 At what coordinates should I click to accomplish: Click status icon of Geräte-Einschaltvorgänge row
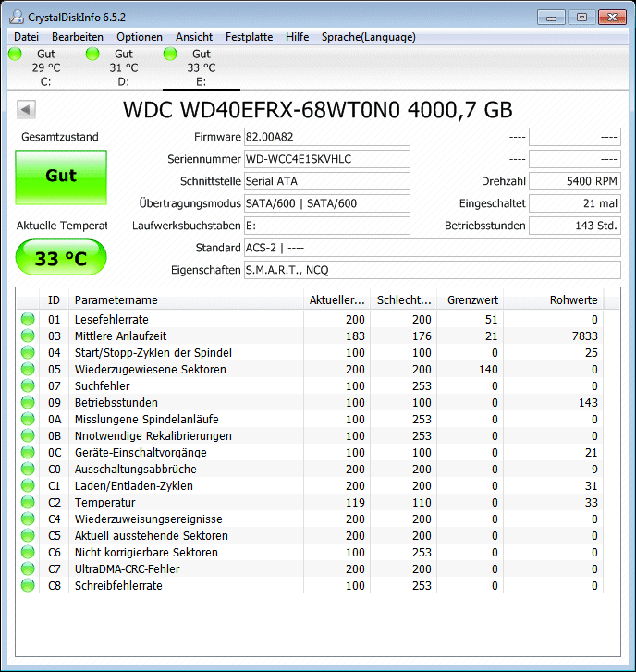click(x=28, y=453)
